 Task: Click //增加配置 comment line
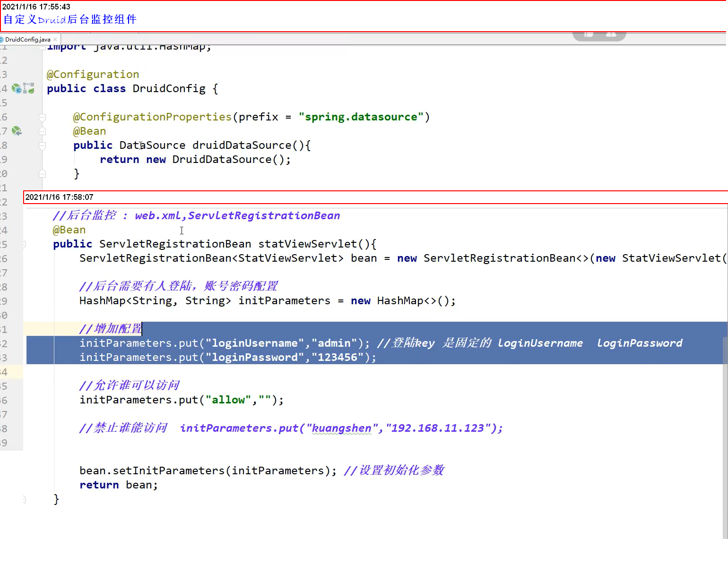point(111,329)
